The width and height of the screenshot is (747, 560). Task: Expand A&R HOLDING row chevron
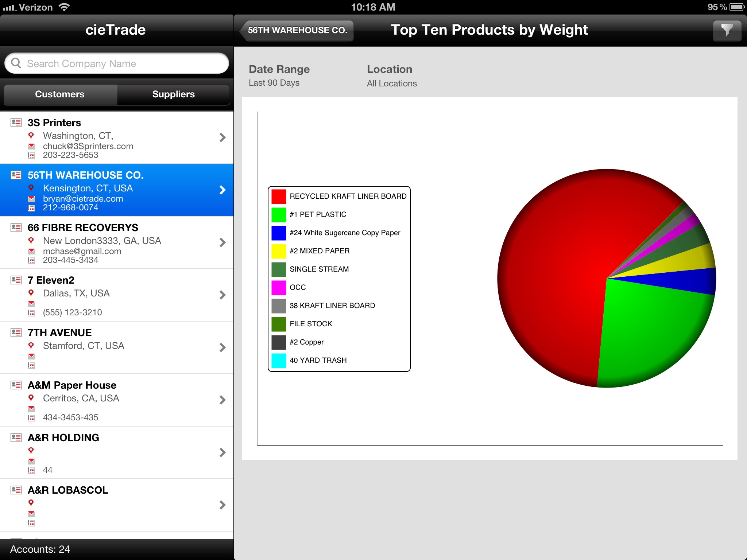[222, 452]
